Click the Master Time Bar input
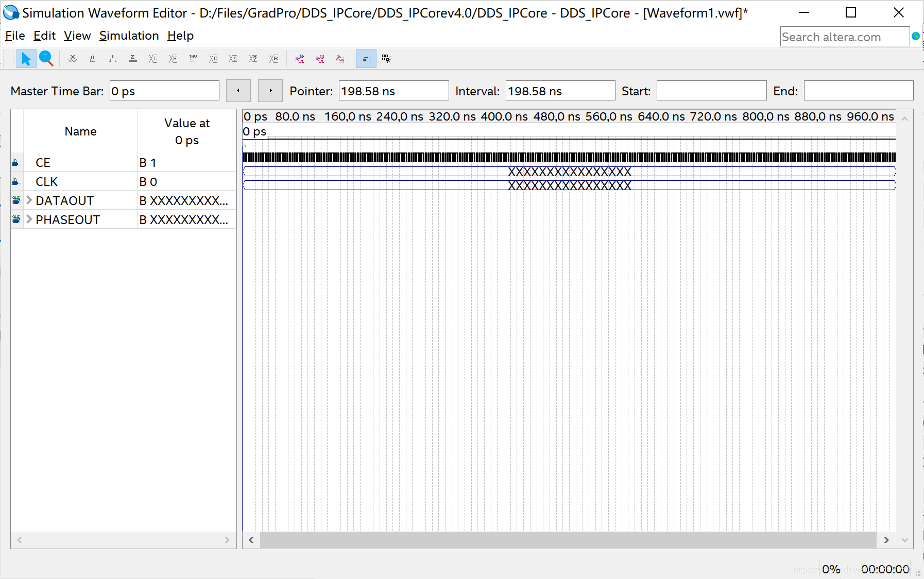The image size is (924, 579). (164, 91)
